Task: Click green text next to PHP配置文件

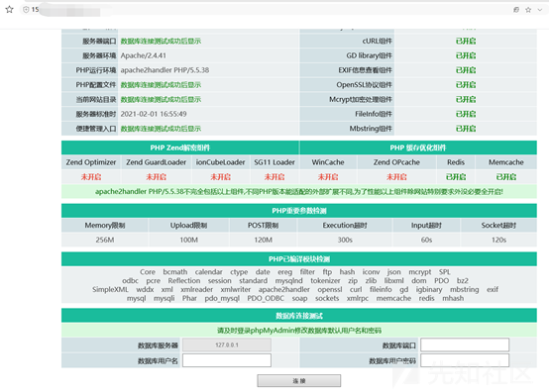Action: coord(161,85)
